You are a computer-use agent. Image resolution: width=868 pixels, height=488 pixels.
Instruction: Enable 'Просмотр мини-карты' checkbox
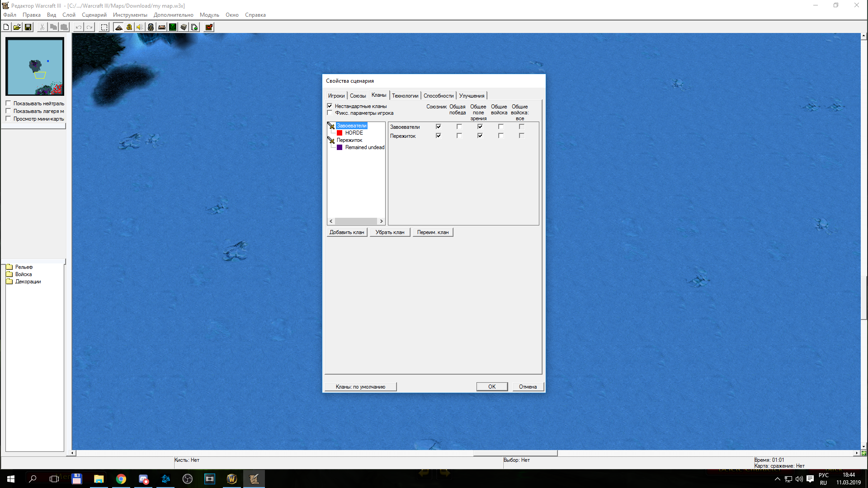pyautogui.click(x=8, y=118)
